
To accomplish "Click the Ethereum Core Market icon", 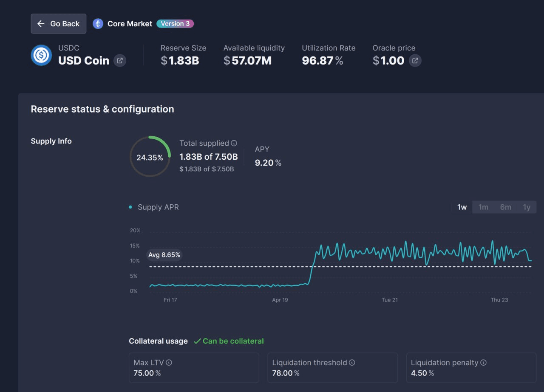I will pos(98,24).
